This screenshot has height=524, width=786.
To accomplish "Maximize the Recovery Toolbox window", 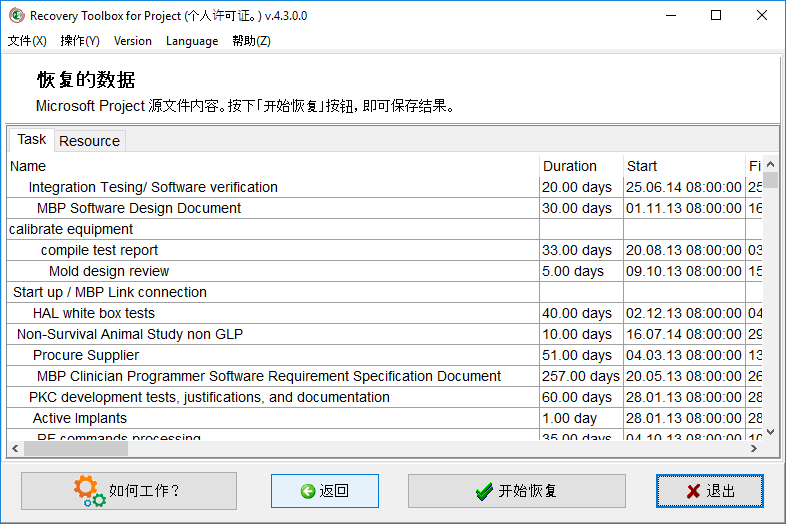I will coord(716,16).
